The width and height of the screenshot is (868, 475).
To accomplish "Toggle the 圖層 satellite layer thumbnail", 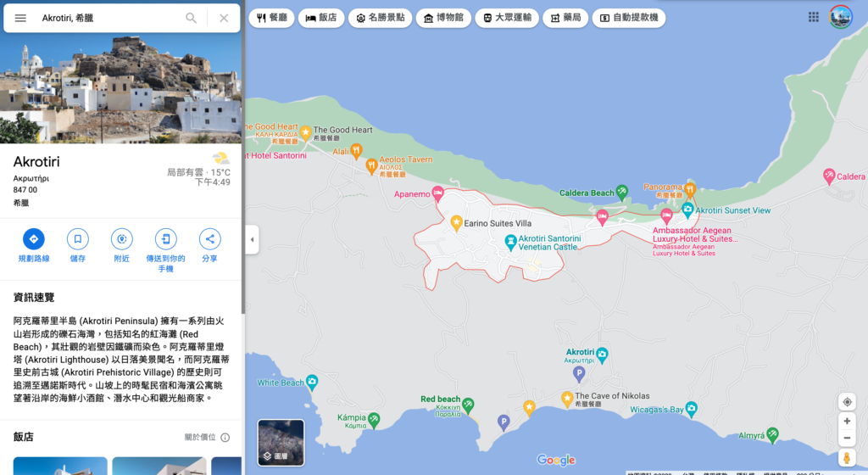I will point(281,442).
